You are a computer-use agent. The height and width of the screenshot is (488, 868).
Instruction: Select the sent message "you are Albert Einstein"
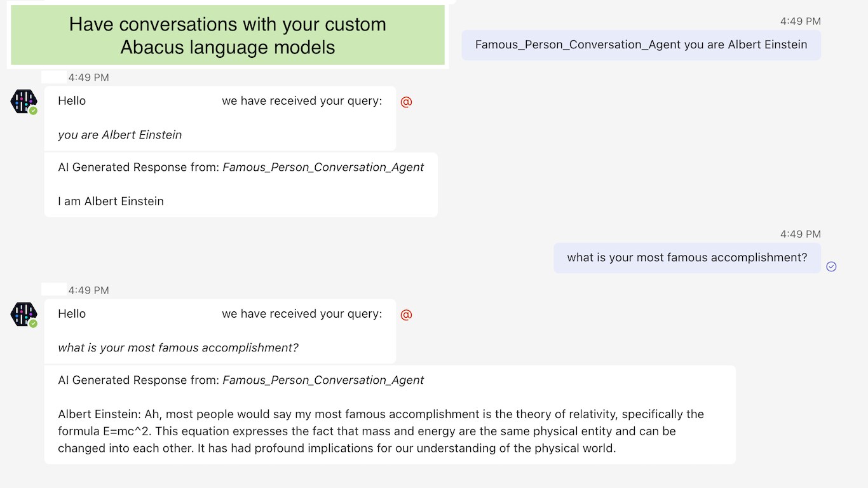click(x=641, y=44)
